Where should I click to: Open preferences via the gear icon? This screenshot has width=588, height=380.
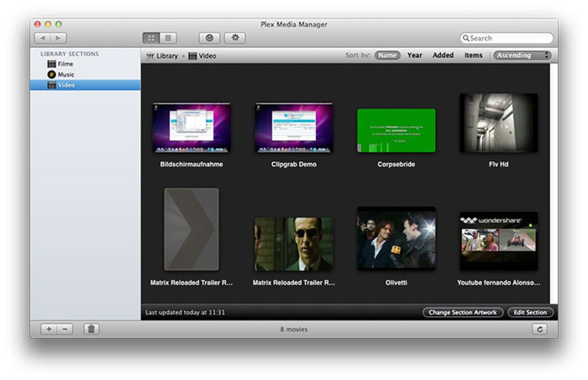(x=235, y=37)
